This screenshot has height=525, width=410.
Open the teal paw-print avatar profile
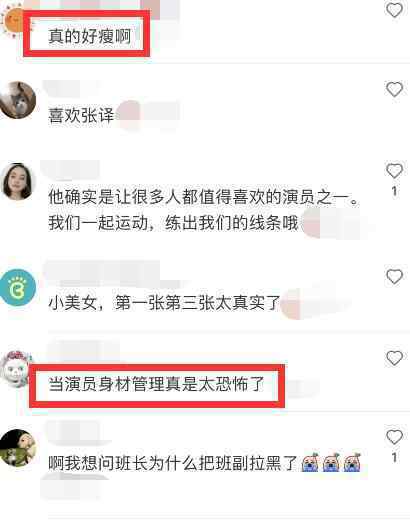(x=17, y=287)
